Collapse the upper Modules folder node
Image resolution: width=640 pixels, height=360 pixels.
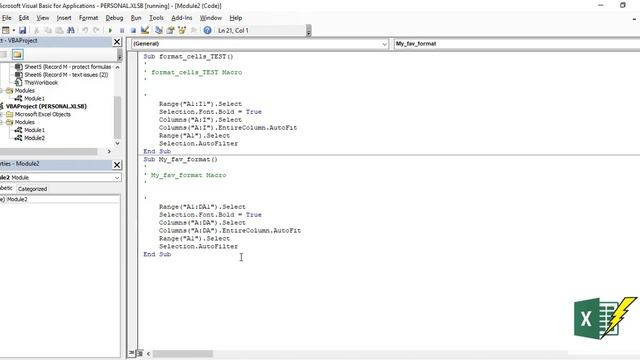click(x=1, y=91)
